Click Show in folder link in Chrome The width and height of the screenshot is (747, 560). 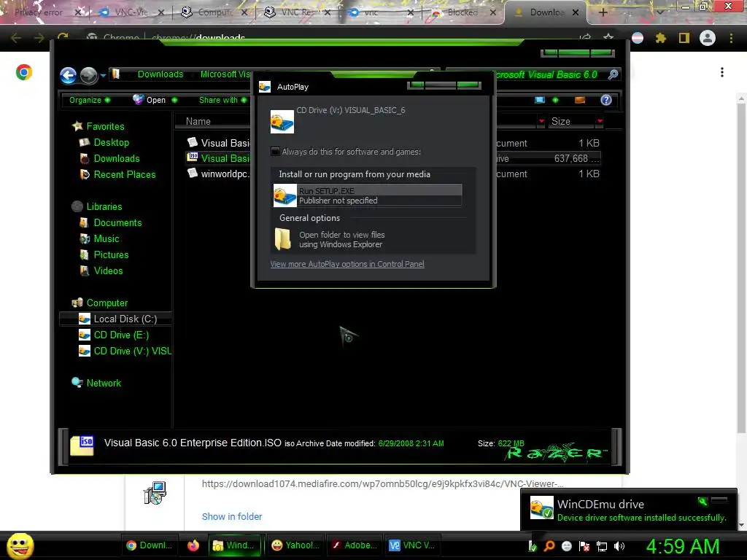231,517
